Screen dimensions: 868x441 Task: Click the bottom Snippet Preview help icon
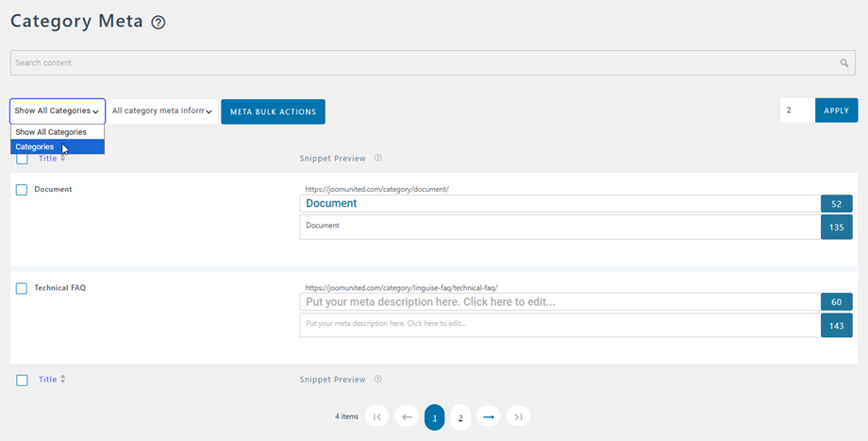378,380
